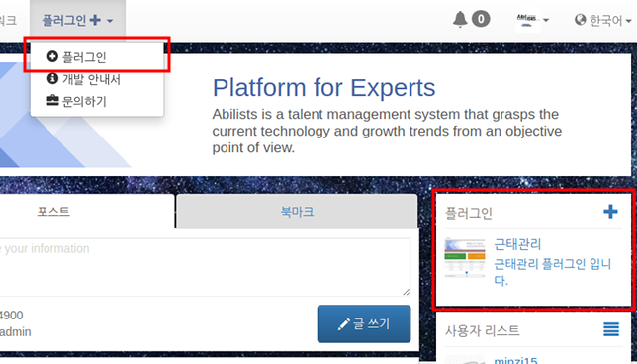Viewport: 637px width, 364px height.
Task: Switch to the 포스트 tab
Action: tap(53, 212)
